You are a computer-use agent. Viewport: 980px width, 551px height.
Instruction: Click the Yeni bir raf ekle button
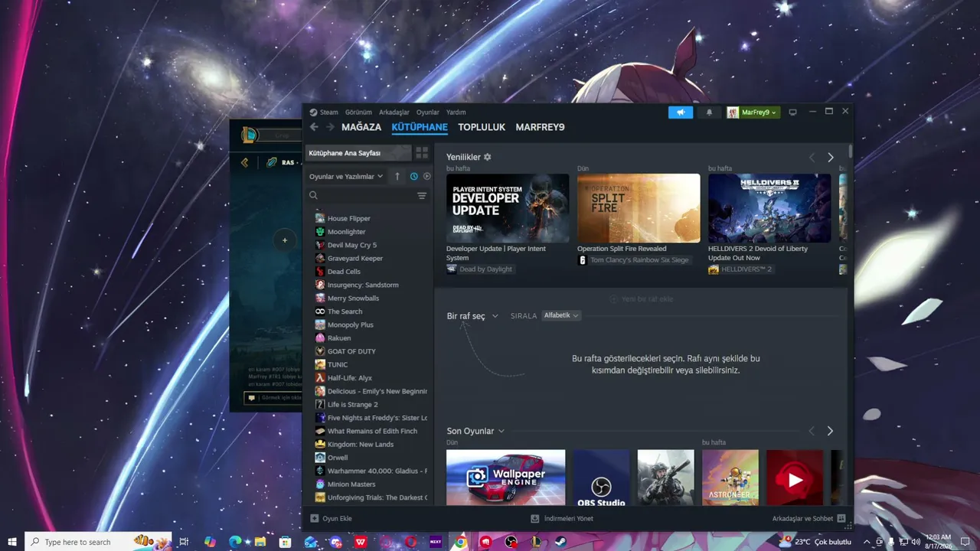[642, 299]
